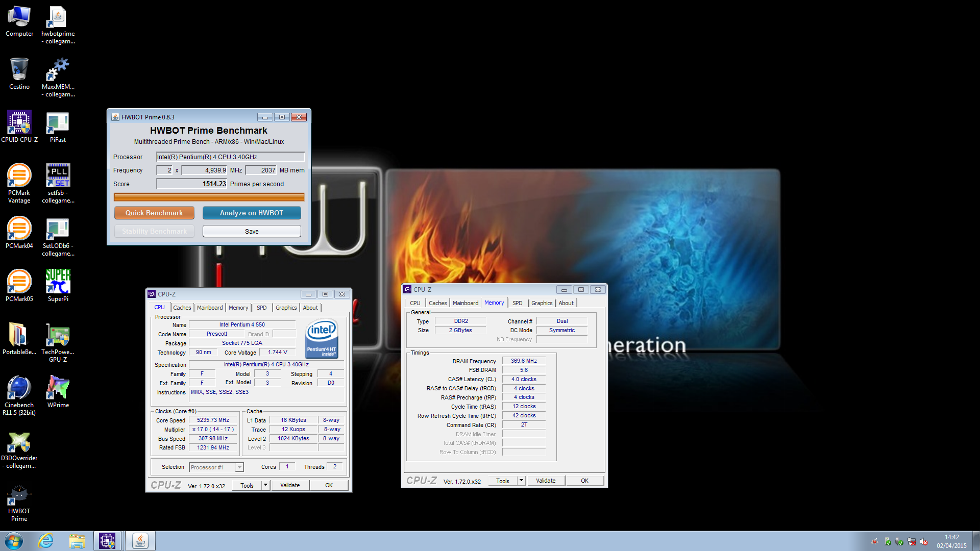This screenshot has width=980, height=551.
Task: Open About tab in left CPU-Z window
Action: tap(310, 308)
